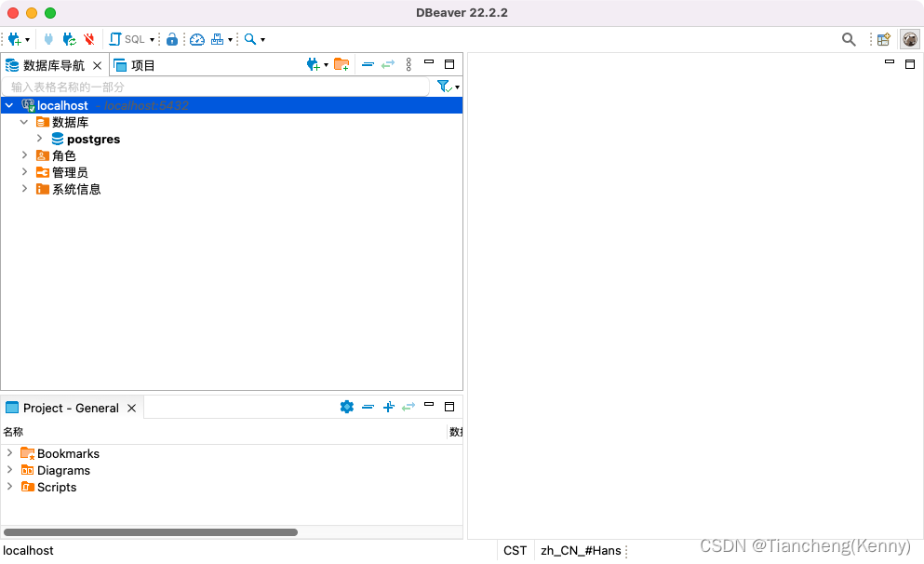Collapse the localhost connection node

coord(9,105)
